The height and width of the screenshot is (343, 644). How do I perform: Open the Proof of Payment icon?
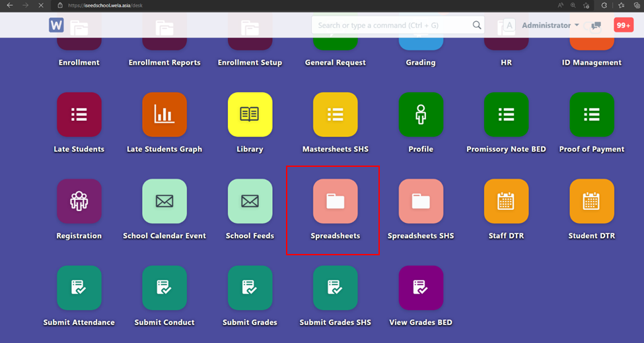(x=591, y=115)
